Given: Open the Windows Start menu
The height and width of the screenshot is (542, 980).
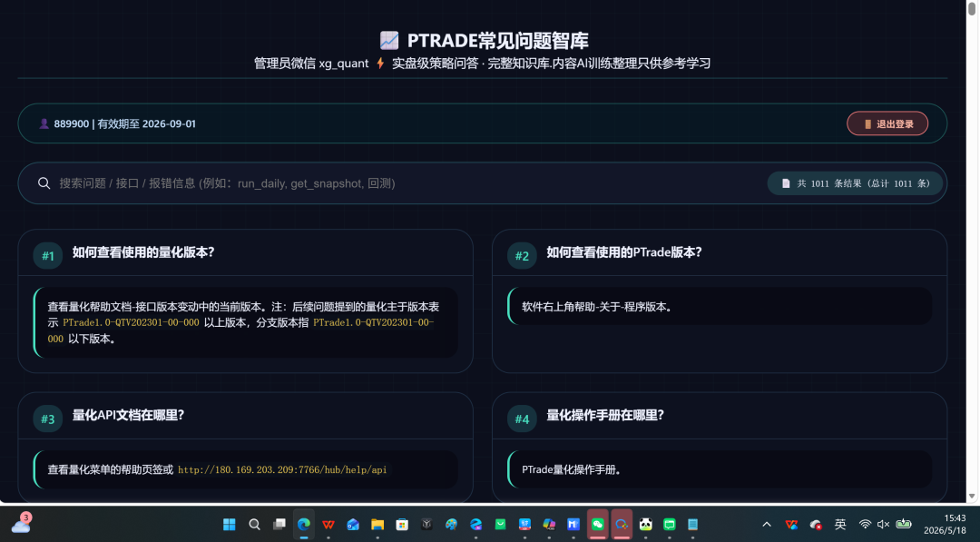Looking at the screenshot, I should (230, 525).
